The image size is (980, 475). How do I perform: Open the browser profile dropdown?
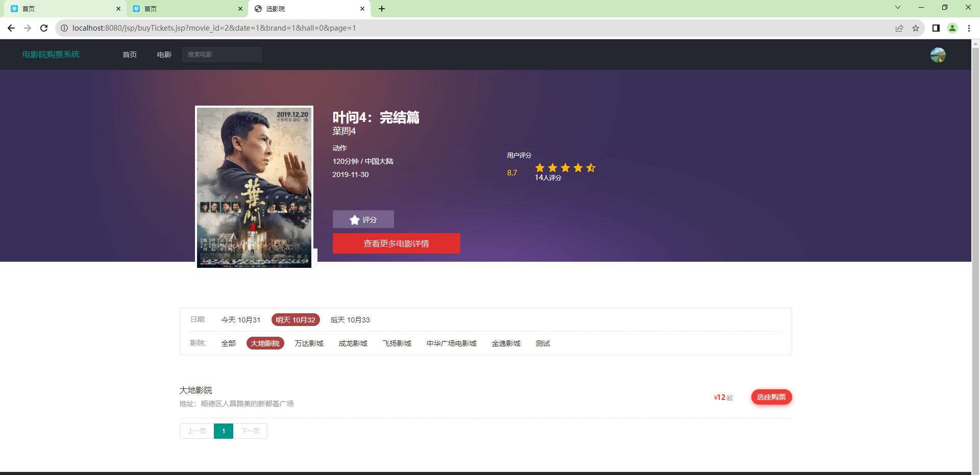(952, 28)
